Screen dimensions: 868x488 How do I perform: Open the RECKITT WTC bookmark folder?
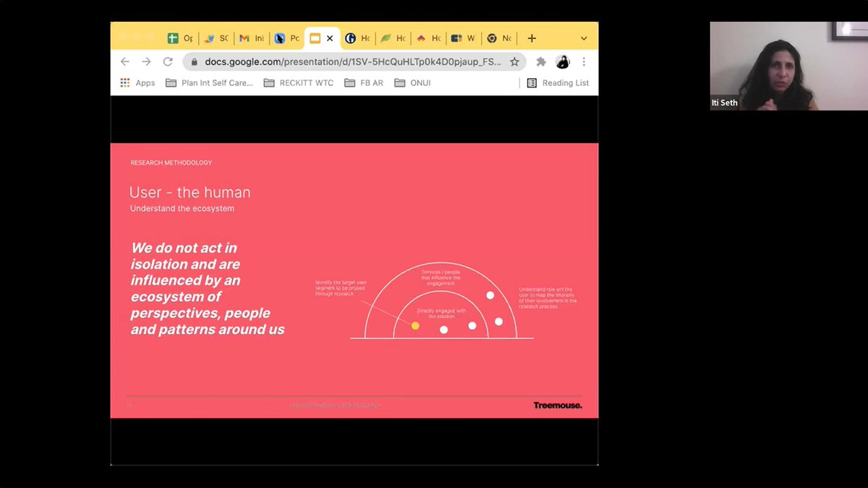pyautogui.click(x=299, y=82)
